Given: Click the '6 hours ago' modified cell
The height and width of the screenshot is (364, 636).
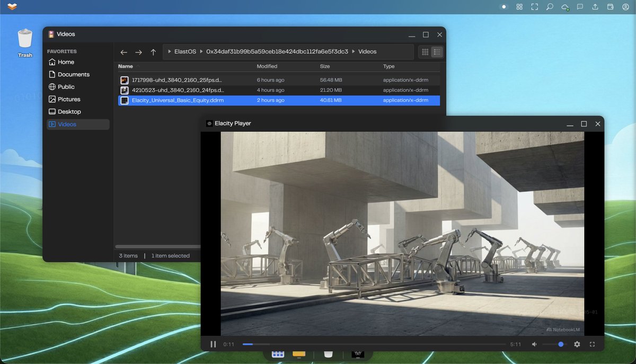Looking at the screenshot, I should pos(270,80).
